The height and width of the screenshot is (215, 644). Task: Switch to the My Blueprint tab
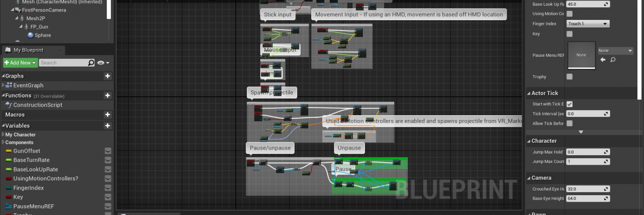[x=28, y=50]
